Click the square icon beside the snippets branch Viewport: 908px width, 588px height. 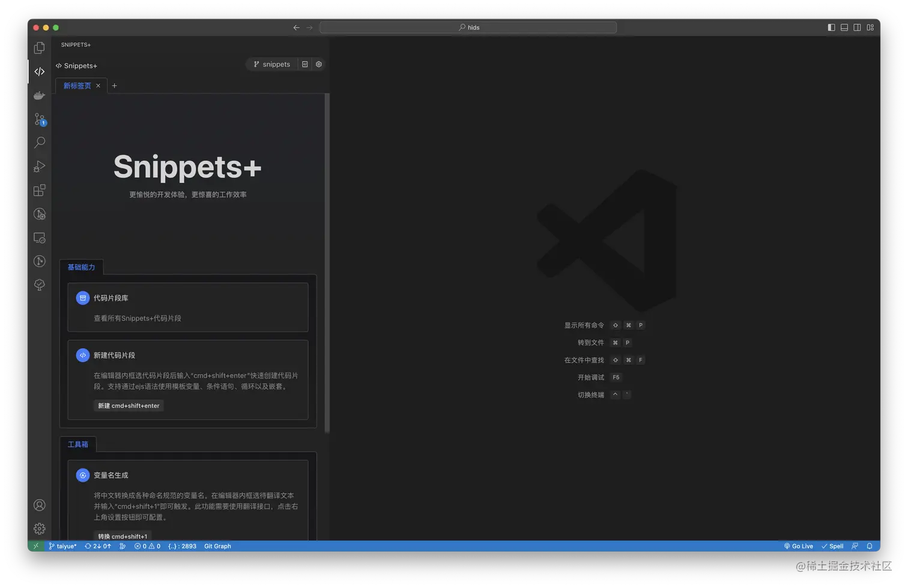305,64
